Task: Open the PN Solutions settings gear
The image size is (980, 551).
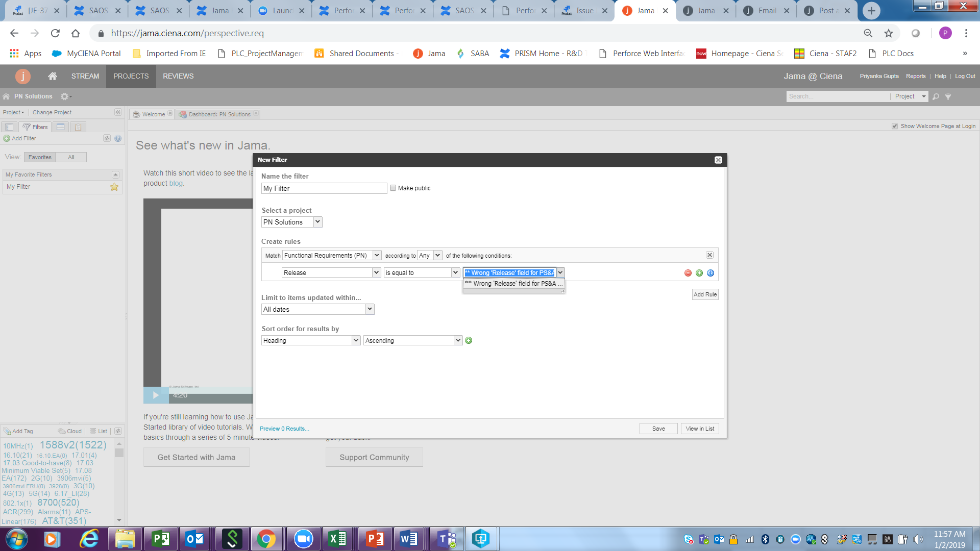Action: [x=65, y=96]
